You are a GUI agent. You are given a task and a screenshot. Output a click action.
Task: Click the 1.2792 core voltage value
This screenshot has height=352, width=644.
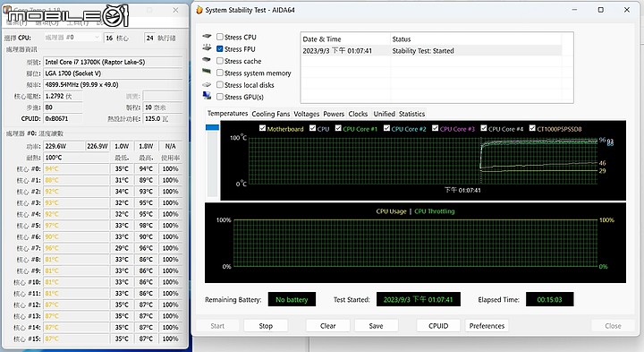[63, 96]
